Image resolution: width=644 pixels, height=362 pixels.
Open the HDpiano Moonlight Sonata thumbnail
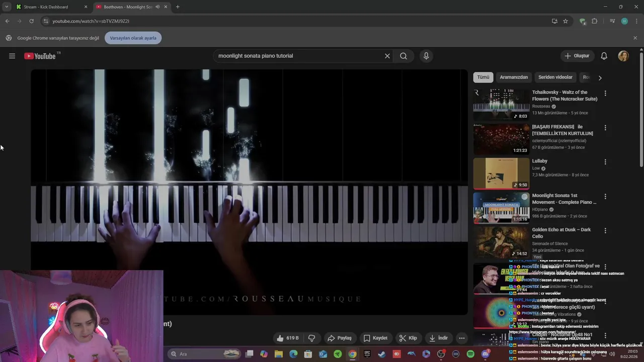(501, 208)
